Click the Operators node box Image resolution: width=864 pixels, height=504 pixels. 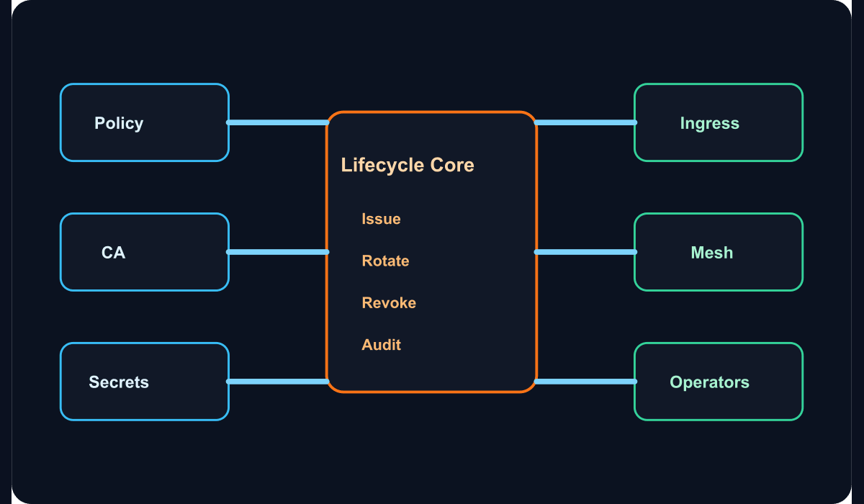coord(719,382)
